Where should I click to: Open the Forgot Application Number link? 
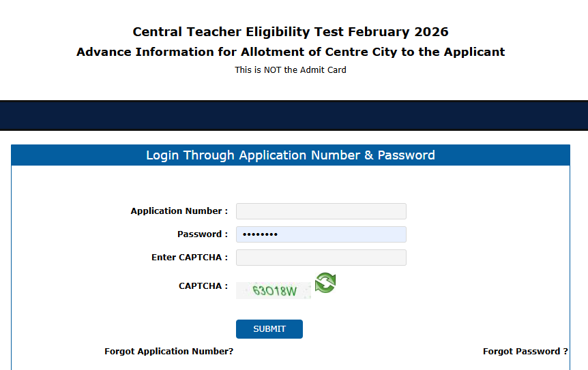[168, 352]
